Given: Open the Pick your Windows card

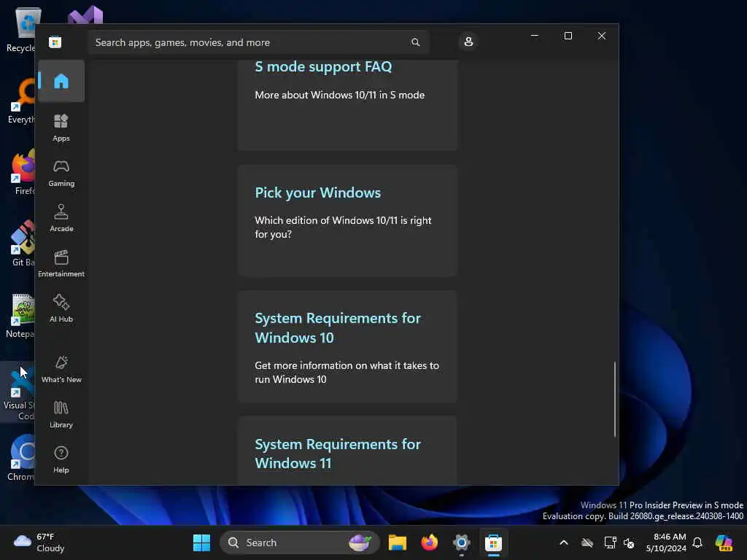Looking at the screenshot, I should pos(348,220).
